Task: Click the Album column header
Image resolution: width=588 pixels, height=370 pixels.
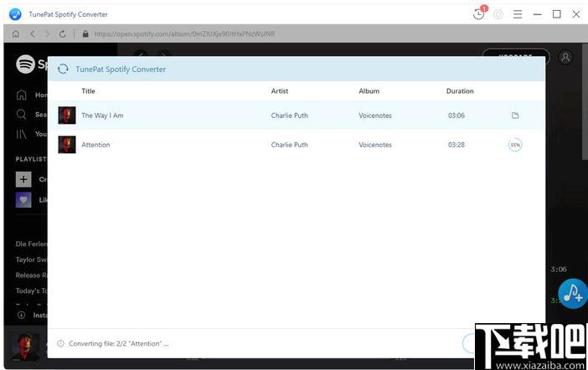Action: click(x=369, y=91)
